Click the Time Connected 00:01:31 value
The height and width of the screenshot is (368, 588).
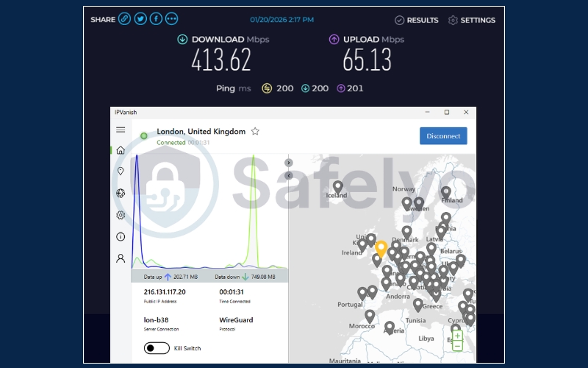232,291
